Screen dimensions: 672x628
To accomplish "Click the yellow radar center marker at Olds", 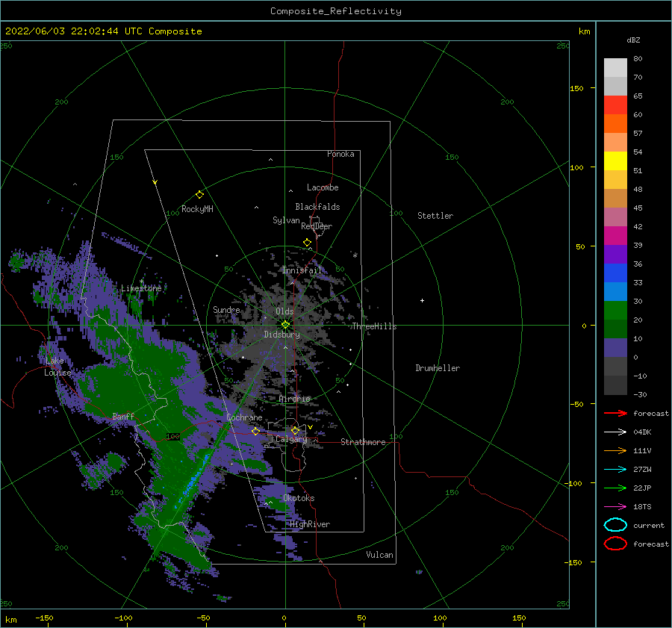I will point(285,325).
